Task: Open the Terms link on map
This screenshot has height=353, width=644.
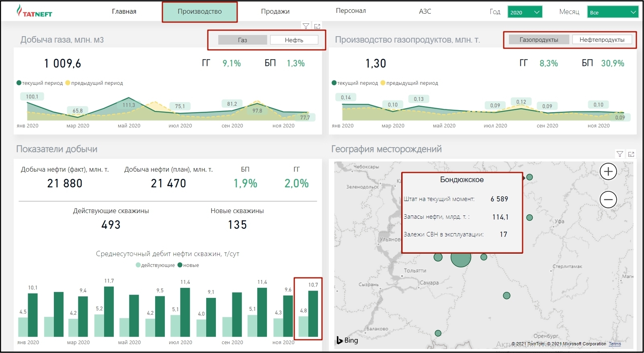Action: click(x=615, y=344)
